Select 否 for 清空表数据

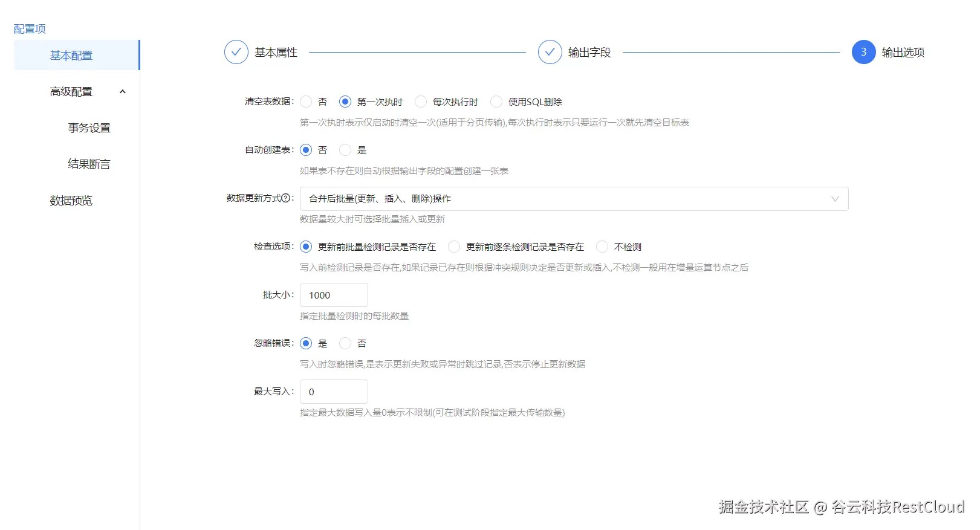click(307, 102)
